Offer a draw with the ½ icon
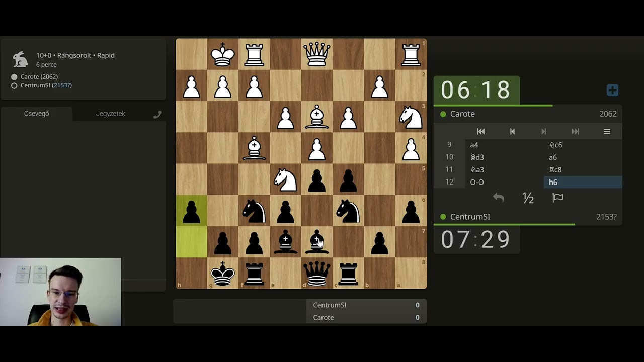This screenshot has height=362, width=644. pos(528,198)
